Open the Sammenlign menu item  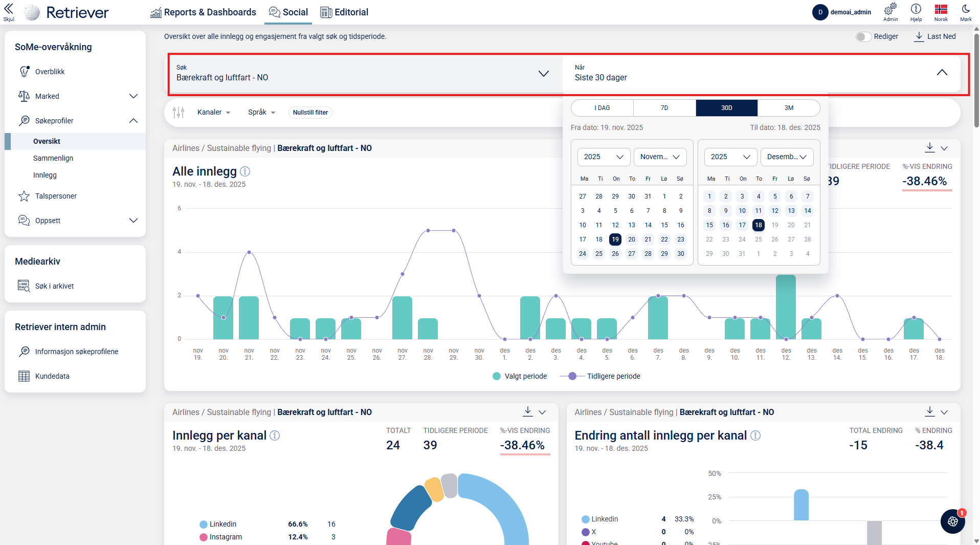(53, 158)
